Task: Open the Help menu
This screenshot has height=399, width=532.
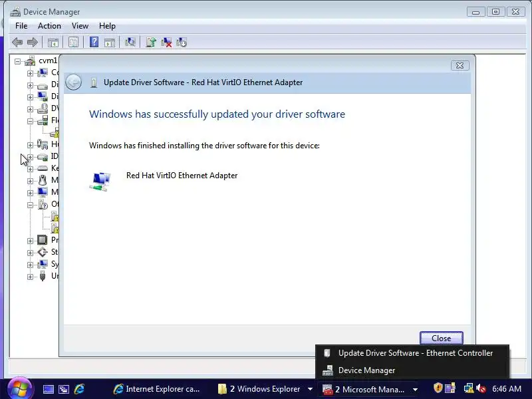Action: point(107,26)
